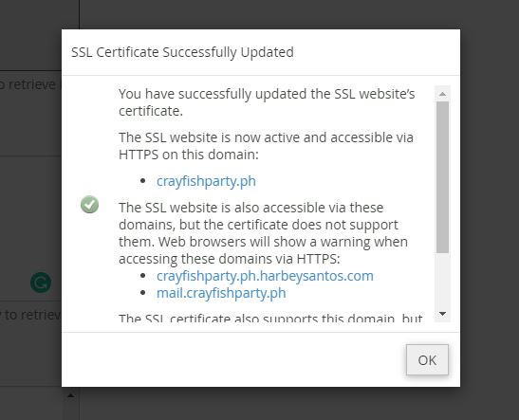This screenshot has height=420, width=519.
Task: Click the 'SSL Certificate Successfully Updated' title
Action: point(182,52)
